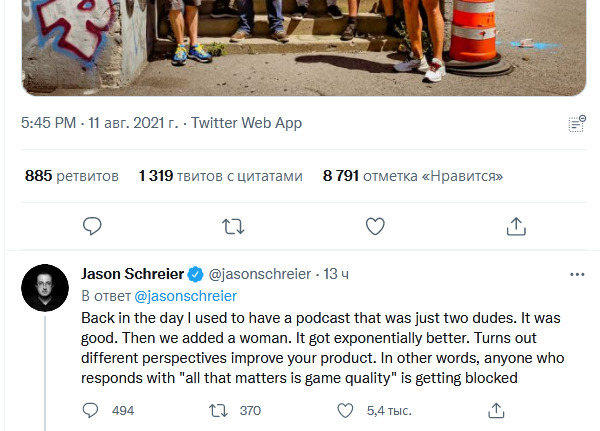This screenshot has width=600, height=431.
Task: Open the icon right of Twitter Web App
Action: pos(576,124)
